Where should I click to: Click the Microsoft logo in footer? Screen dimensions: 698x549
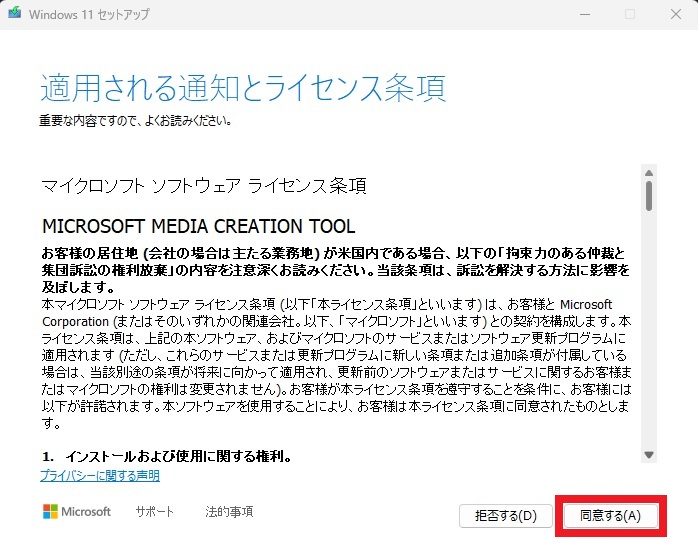(77, 511)
